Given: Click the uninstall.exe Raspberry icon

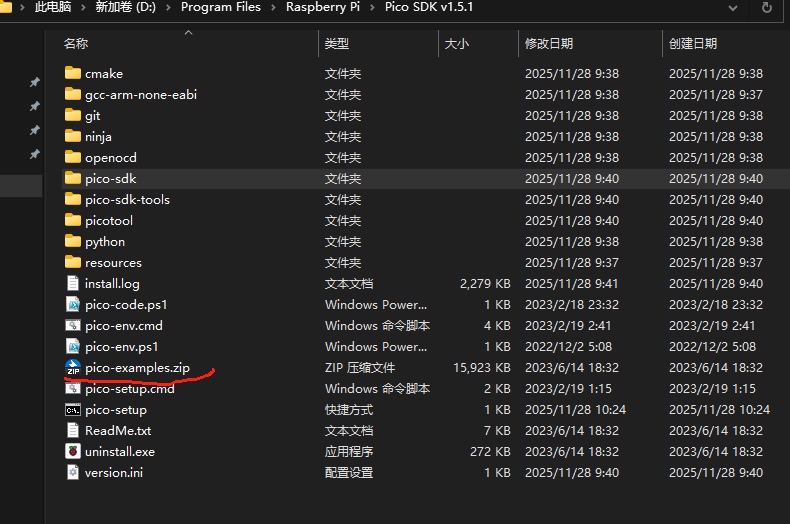Looking at the screenshot, I should [73, 451].
